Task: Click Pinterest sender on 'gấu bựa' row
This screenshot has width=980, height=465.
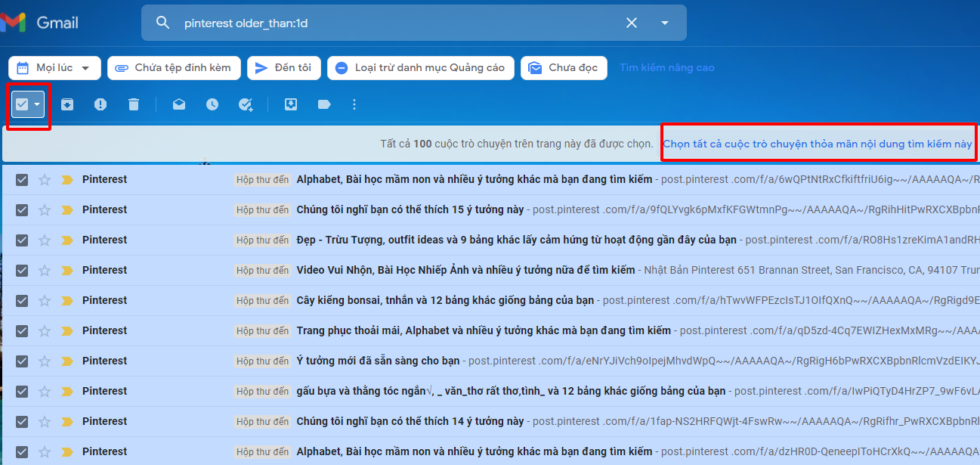Action: 104,391
